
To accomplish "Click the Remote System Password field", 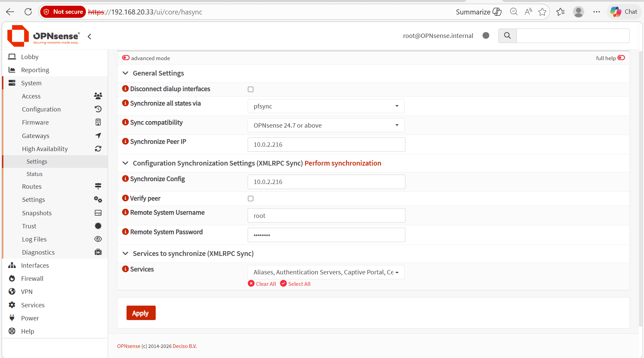I will pos(326,235).
